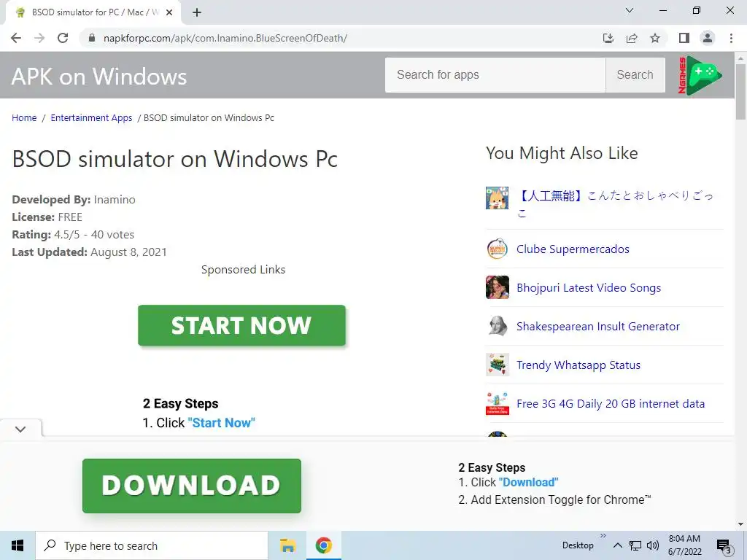Open Entertainment Apps breadcrumb link
Screen dimensions: 747x560
point(91,117)
